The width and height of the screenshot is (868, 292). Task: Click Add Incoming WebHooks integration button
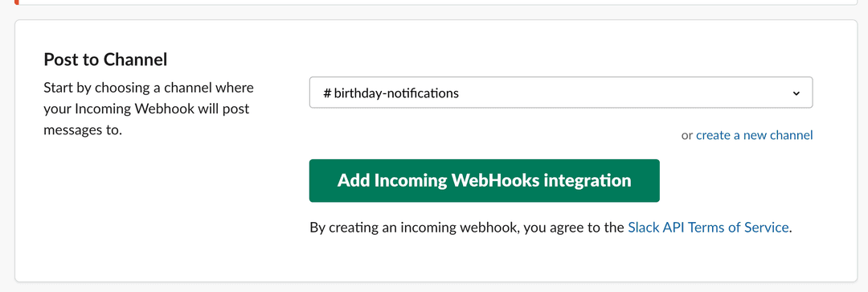point(485,181)
